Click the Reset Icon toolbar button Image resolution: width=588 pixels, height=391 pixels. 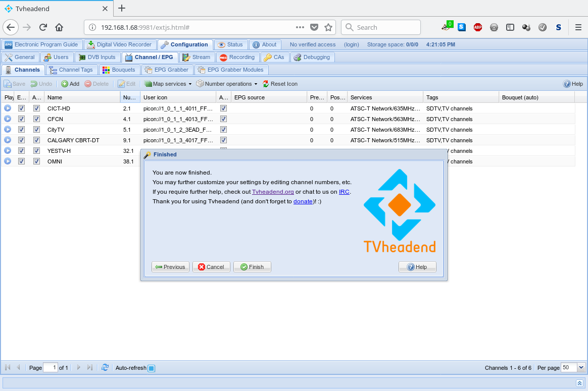point(280,84)
